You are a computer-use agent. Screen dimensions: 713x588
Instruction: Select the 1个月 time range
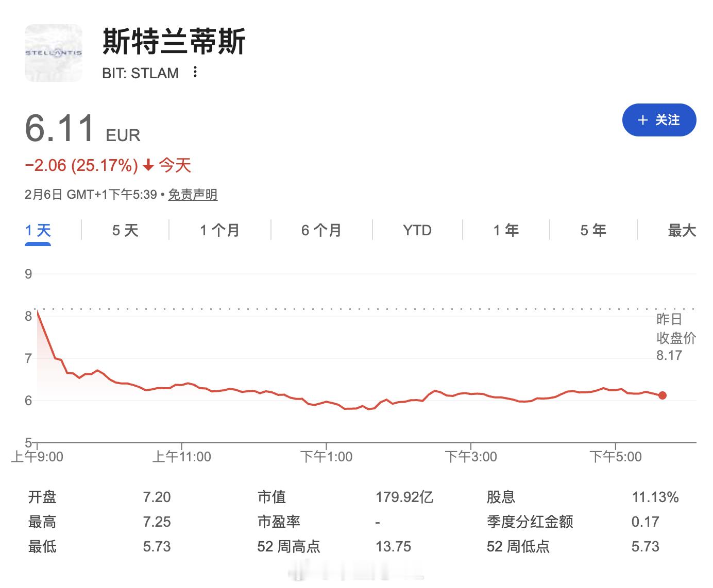pyautogui.click(x=218, y=230)
